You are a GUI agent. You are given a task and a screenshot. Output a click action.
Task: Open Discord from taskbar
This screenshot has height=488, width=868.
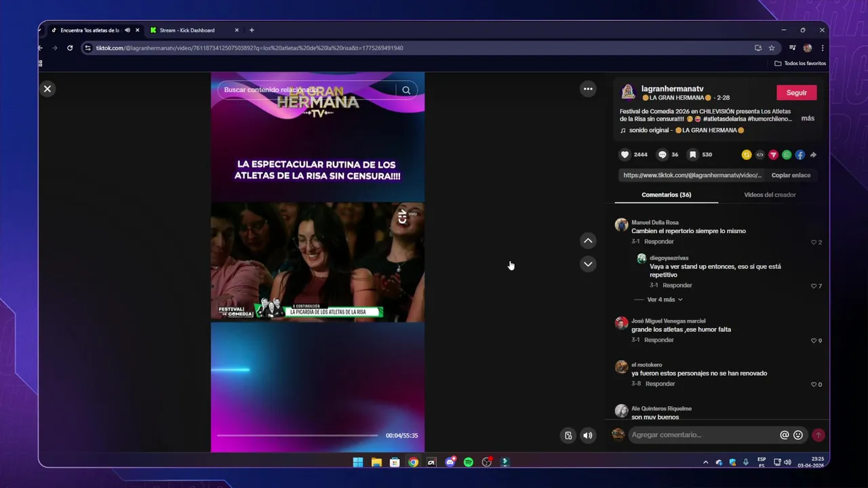point(450,462)
